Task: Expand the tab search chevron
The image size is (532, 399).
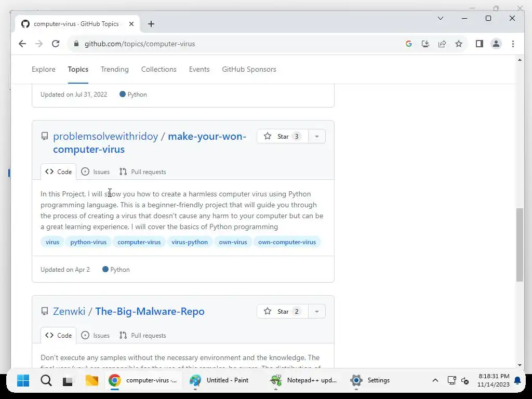Action: point(441,18)
